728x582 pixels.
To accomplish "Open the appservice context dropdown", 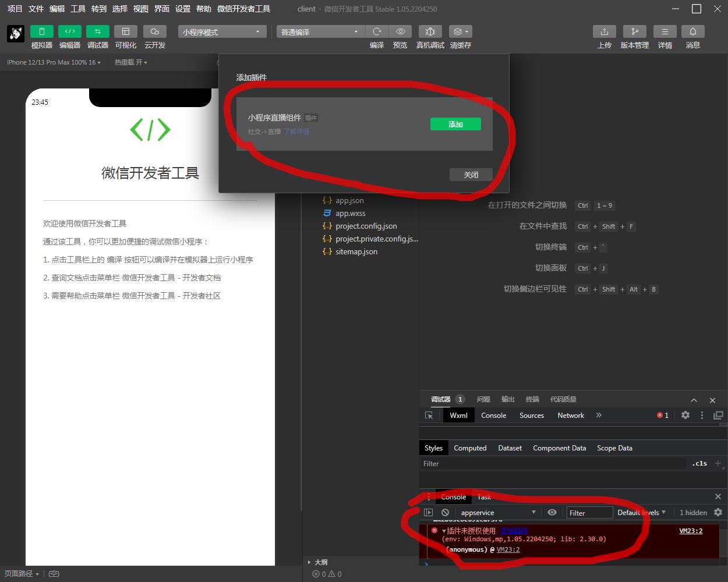I will (498, 512).
